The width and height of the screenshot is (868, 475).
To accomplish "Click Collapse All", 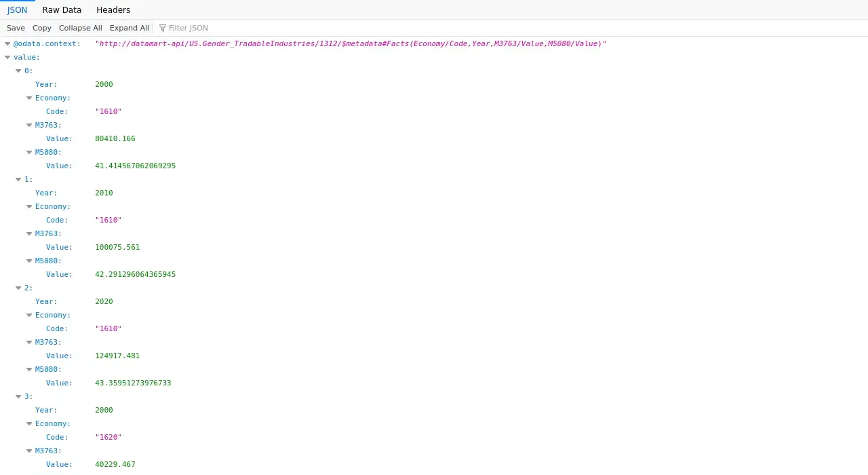I will tap(81, 28).
